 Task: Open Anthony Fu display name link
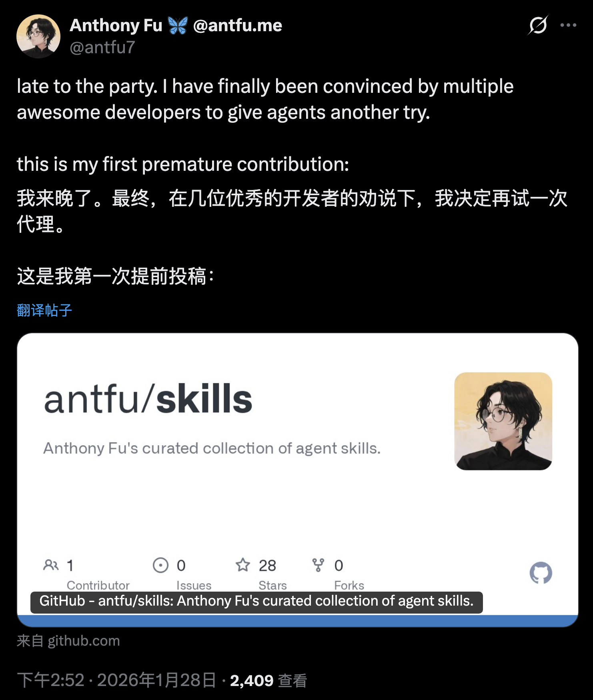(116, 25)
